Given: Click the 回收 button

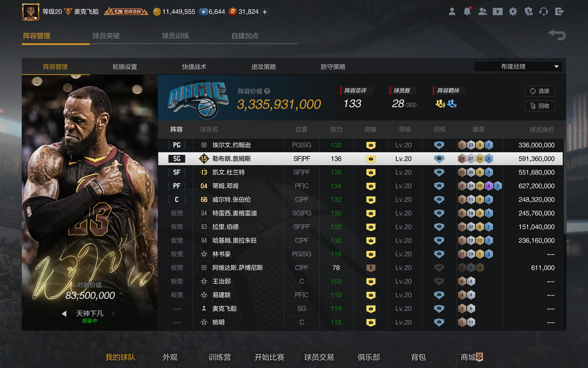Looking at the screenshot, I should pos(540,106).
